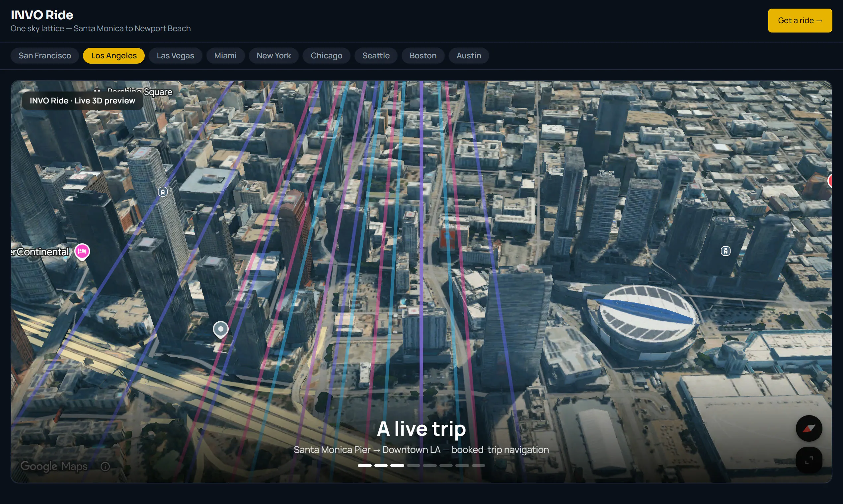Jump to the fourth slide progress segment
The image size is (843, 504).
(413, 466)
